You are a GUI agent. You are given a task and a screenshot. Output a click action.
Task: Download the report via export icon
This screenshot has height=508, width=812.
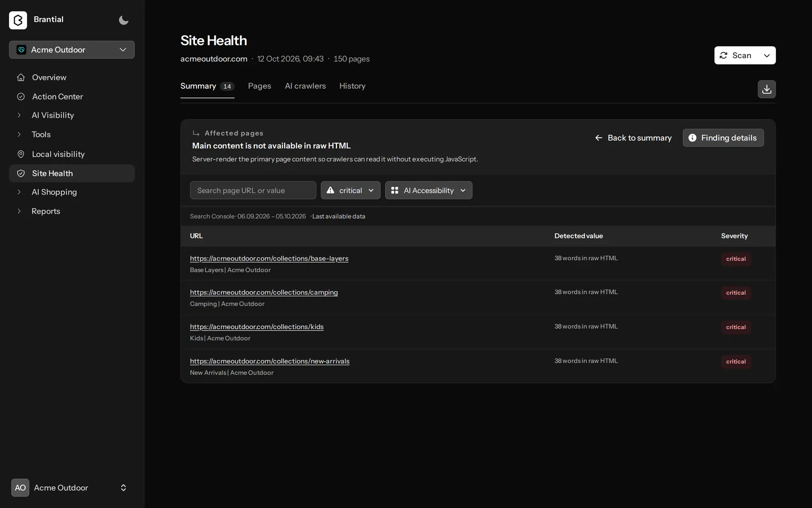click(x=767, y=89)
